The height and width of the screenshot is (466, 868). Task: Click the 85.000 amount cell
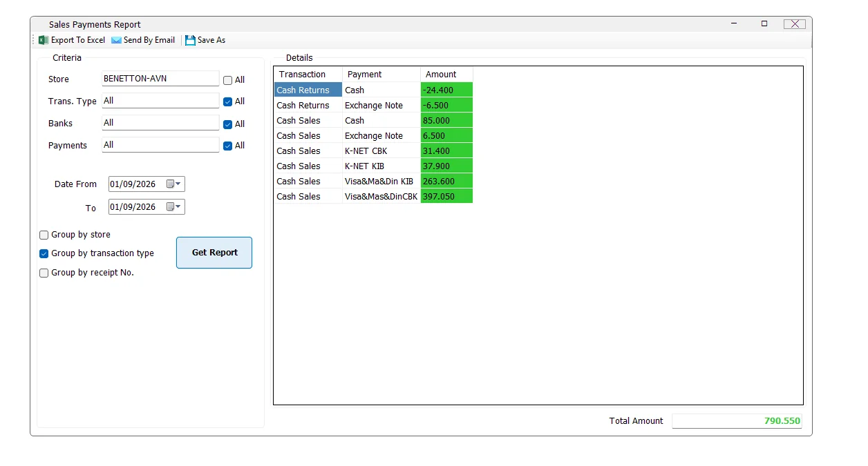pos(446,121)
